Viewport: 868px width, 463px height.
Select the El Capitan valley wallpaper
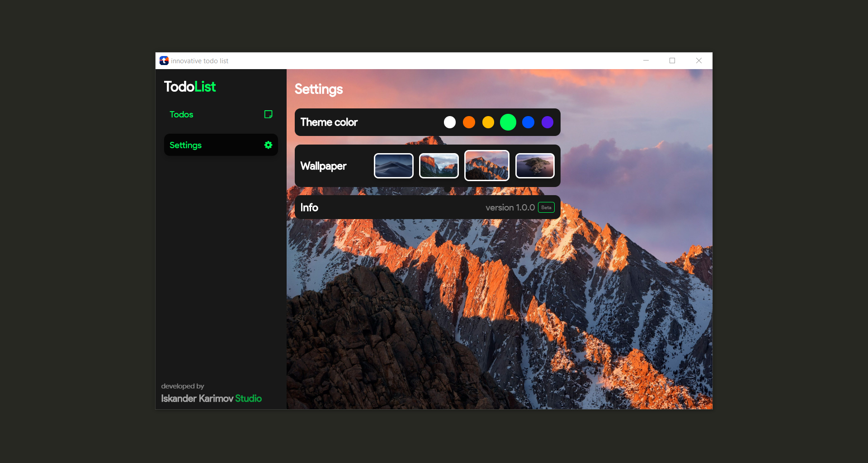pyautogui.click(x=439, y=166)
